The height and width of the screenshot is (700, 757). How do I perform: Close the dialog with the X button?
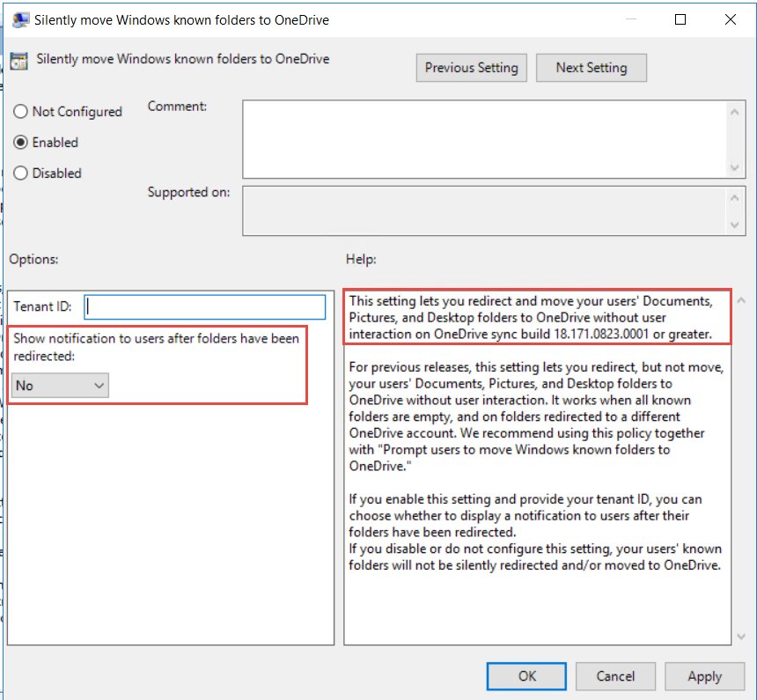[x=731, y=19]
